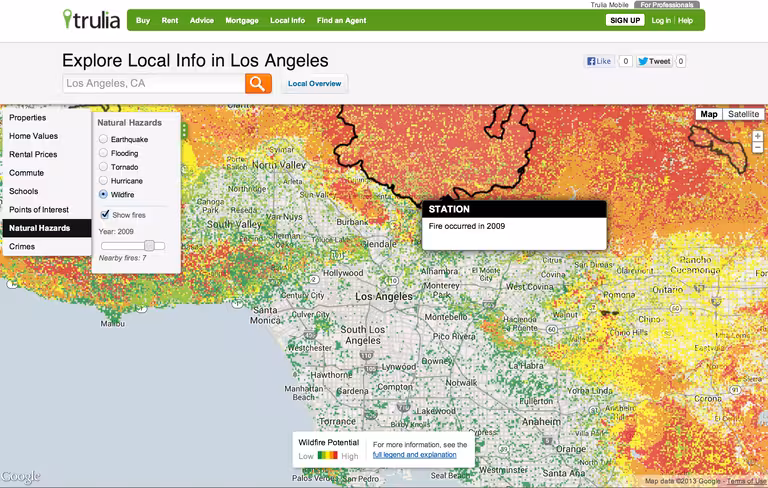Click the Facebook Like button

click(599, 61)
